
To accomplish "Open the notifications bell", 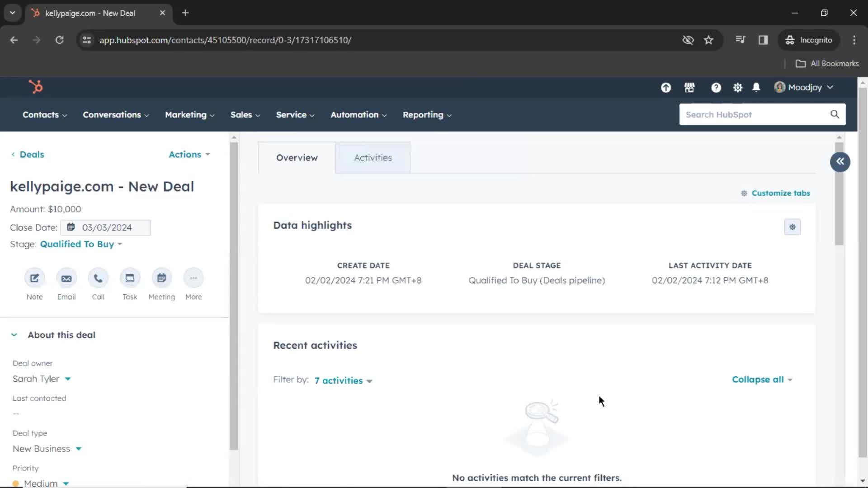I will [x=756, y=87].
